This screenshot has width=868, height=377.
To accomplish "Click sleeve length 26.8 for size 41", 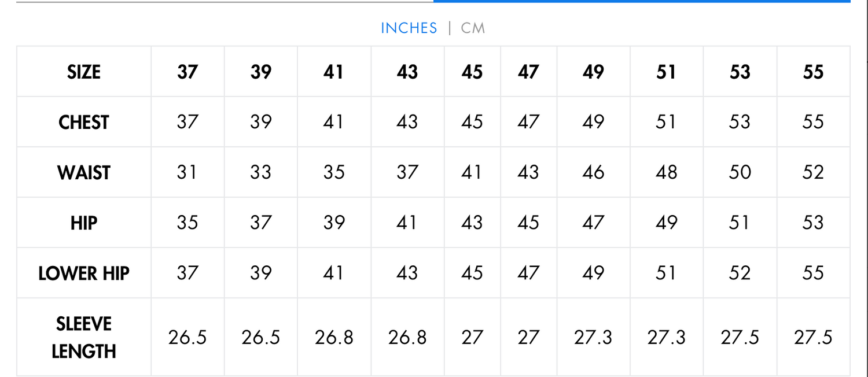I will [x=334, y=338].
